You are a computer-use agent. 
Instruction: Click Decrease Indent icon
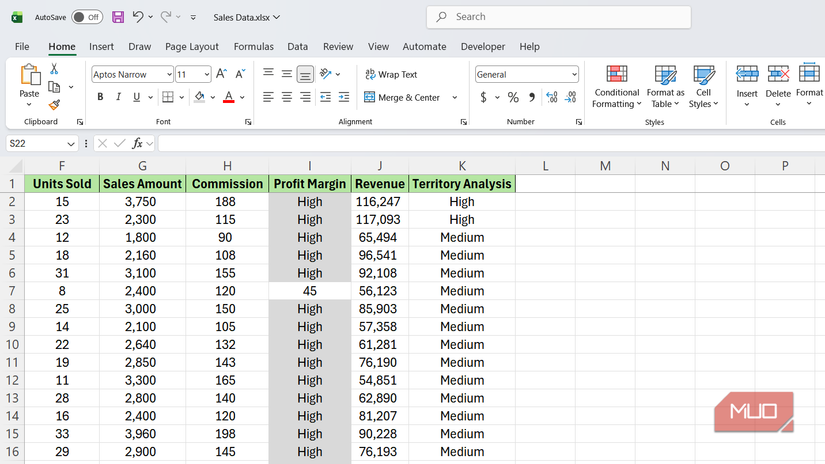326,97
